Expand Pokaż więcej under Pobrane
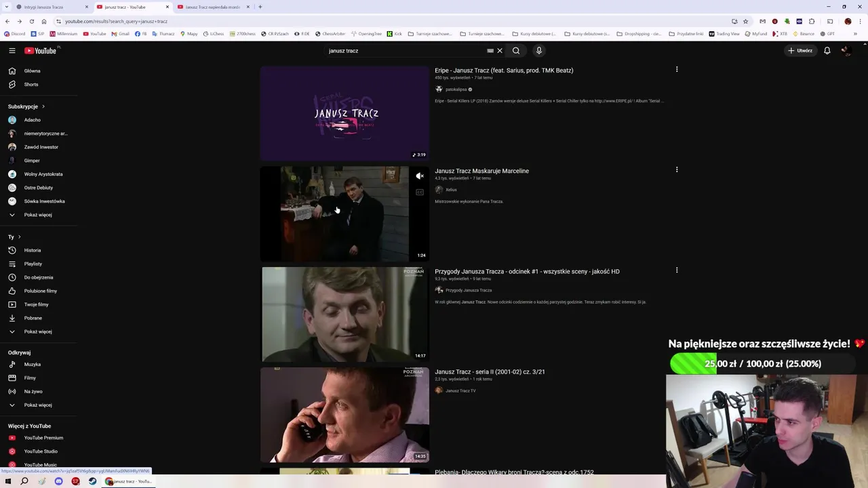Screen dimensions: 868x488 point(39,331)
